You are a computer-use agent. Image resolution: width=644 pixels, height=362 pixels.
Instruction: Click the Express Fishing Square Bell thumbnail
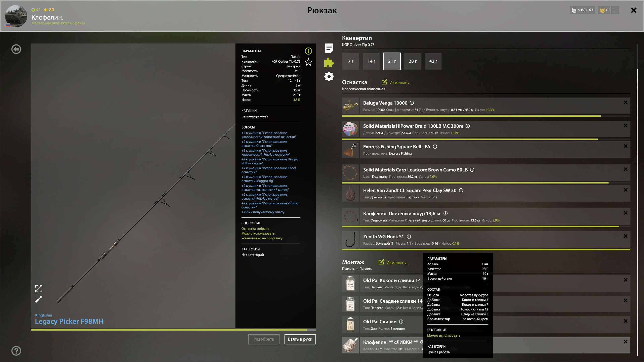(350, 150)
